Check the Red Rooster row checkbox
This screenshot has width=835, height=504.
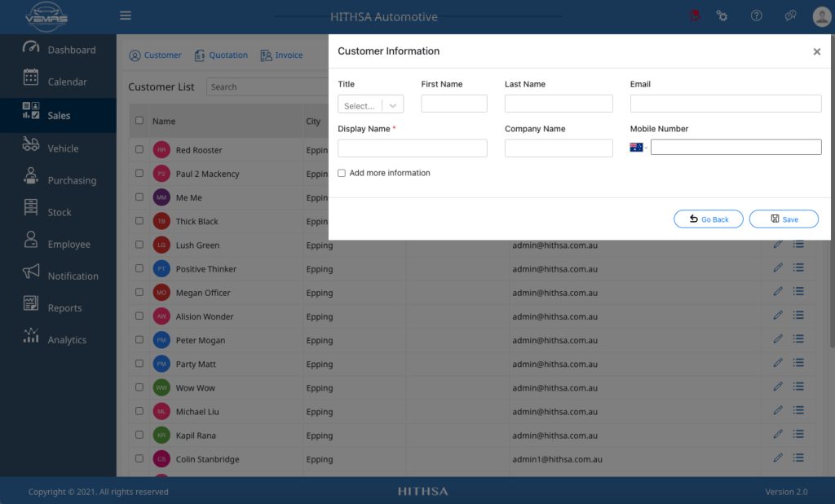coord(139,150)
